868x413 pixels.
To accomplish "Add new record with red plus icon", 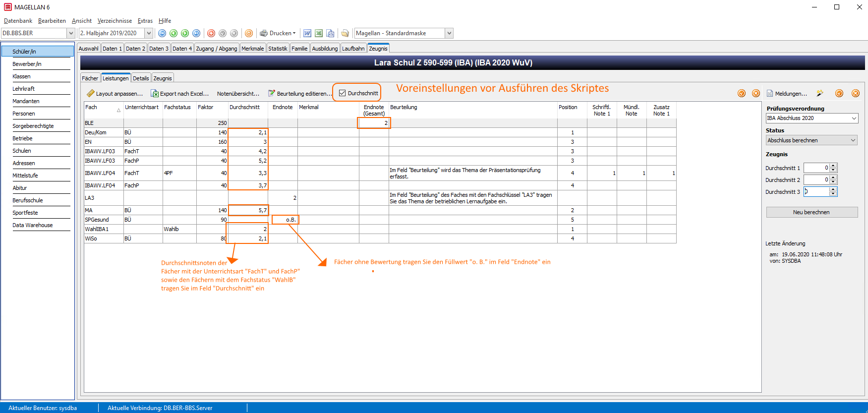I will [211, 33].
